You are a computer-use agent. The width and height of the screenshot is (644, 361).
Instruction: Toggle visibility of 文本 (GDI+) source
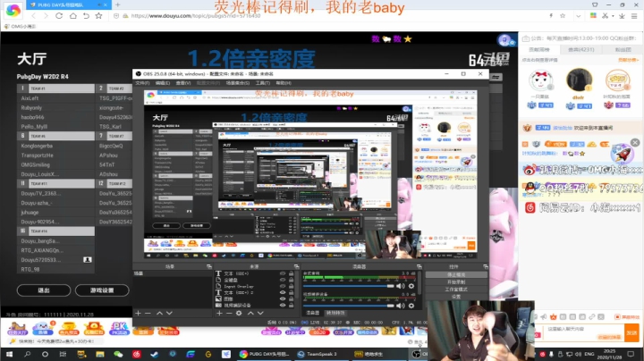coord(283,273)
